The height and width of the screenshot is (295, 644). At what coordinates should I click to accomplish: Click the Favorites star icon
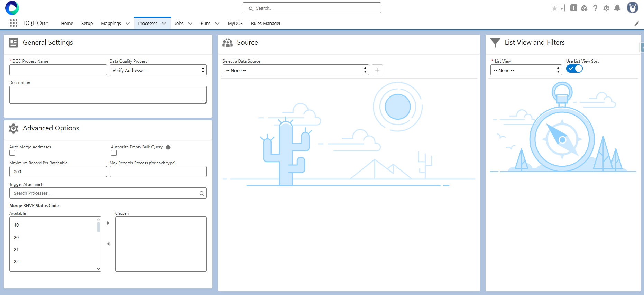tap(554, 8)
